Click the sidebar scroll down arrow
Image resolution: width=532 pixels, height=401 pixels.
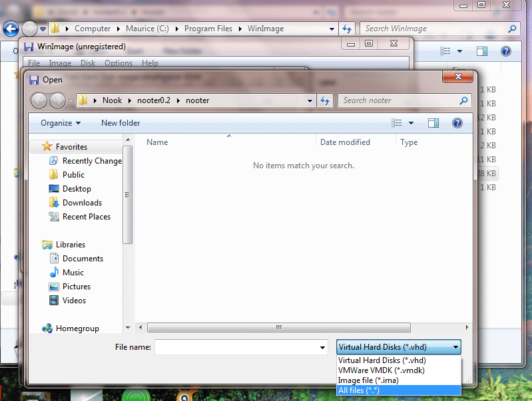(x=128, y=328)
